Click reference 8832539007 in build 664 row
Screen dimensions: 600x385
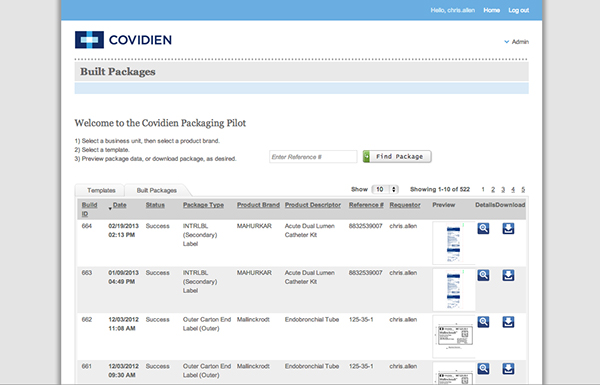pyautogui.click(x=365, y=226)
